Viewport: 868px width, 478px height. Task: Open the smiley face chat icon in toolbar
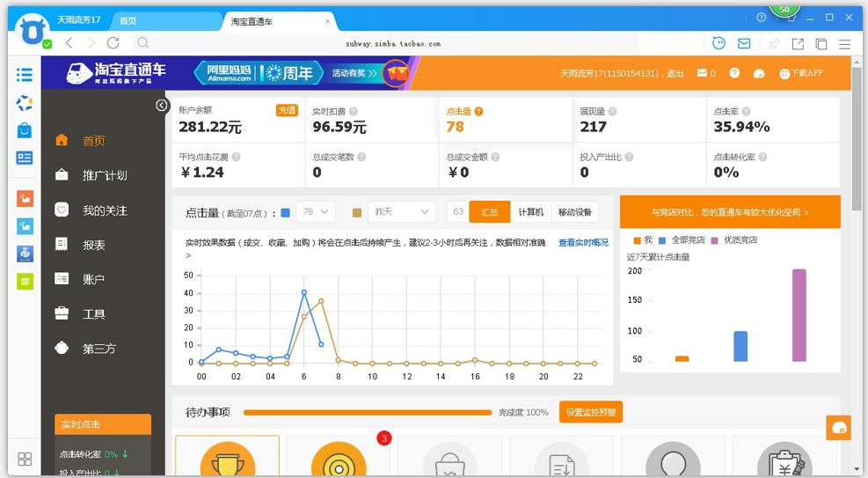pos(718,43)
